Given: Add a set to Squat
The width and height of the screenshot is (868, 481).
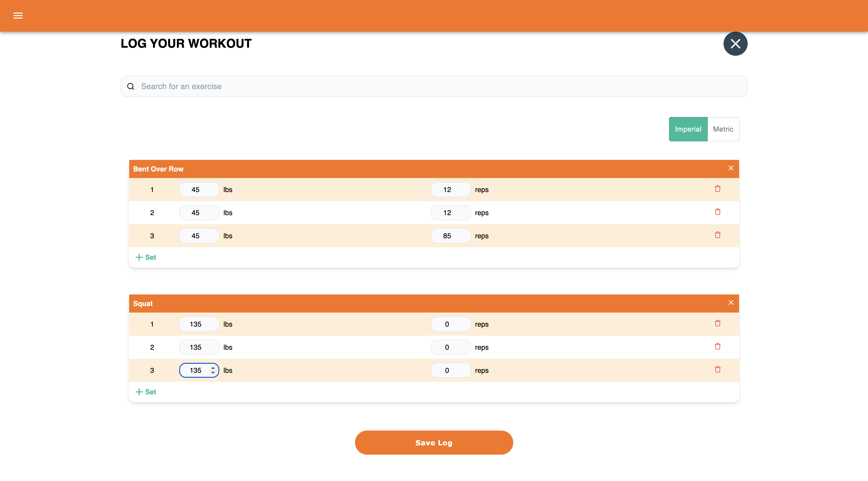Looking at the screenshot, I should 145,392.
